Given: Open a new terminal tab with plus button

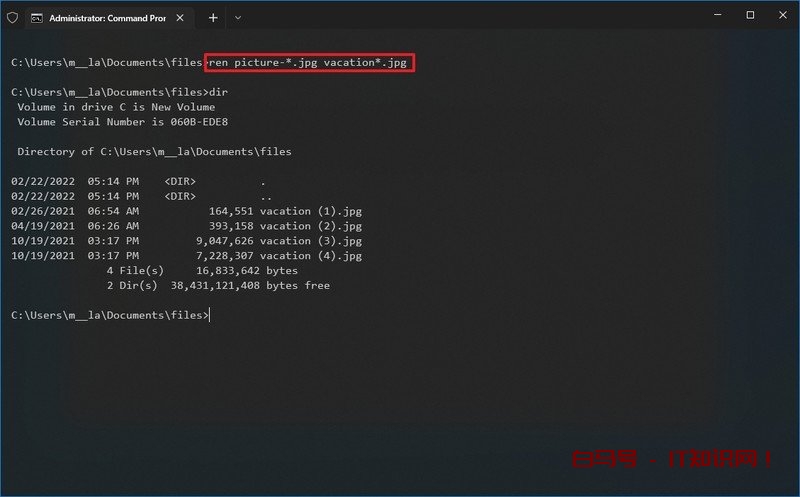Looking at the screenshot, I should point(213,17).
